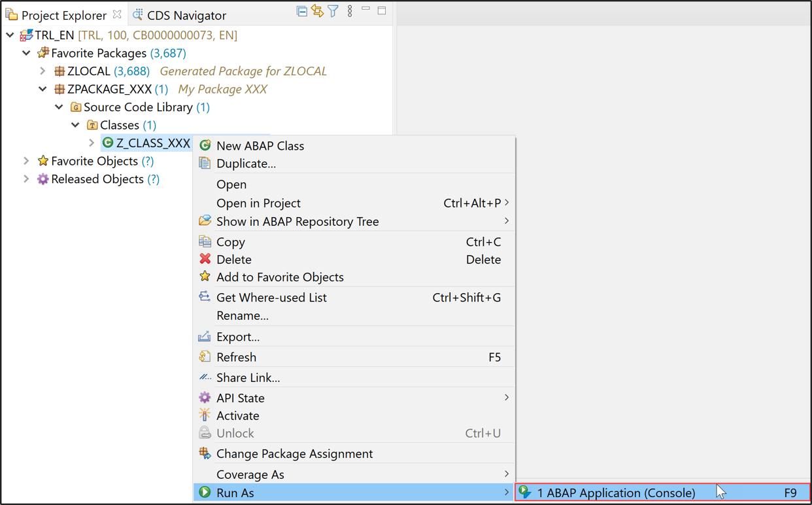Screen dimensions: 812x505
Task: Expand the ZLOCAL package
Action: tap(43, 71)
